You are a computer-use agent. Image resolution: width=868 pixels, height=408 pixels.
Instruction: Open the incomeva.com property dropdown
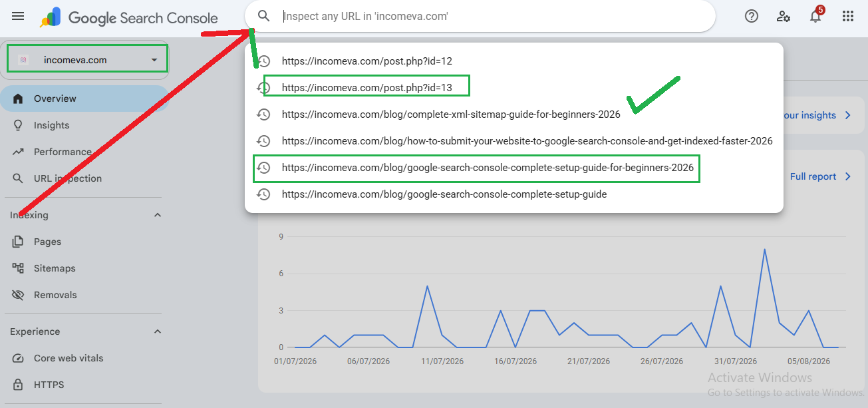154,60
